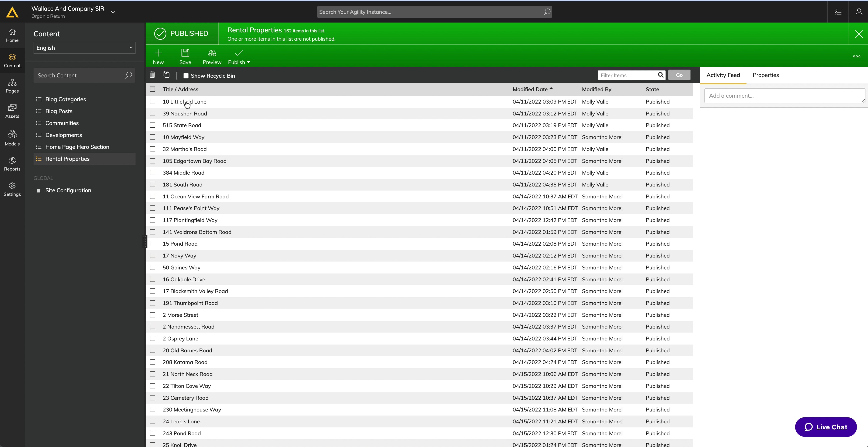Click the Add a comment field
The image size is (868, 447).
pyautogui.click(x=785, y=95)
